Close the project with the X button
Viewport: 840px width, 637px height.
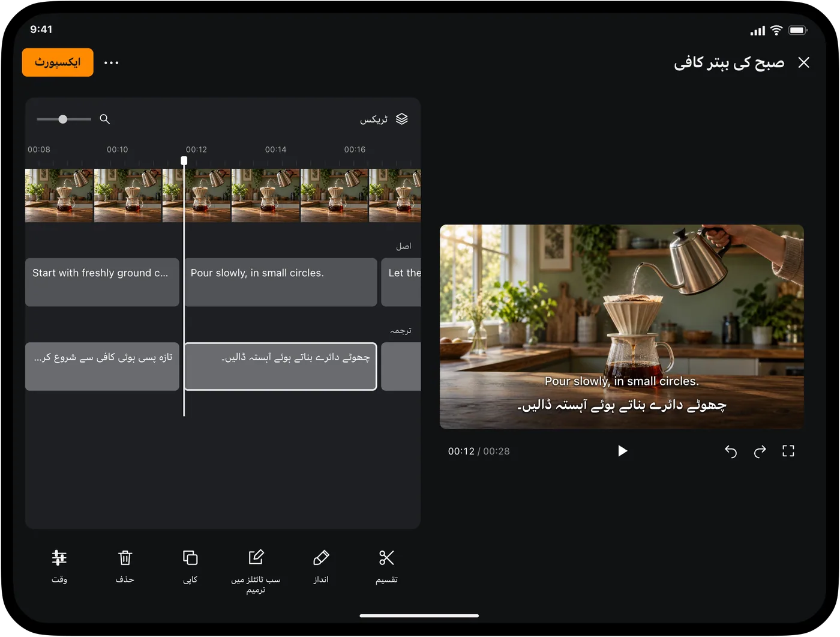(x=804, y=62)
